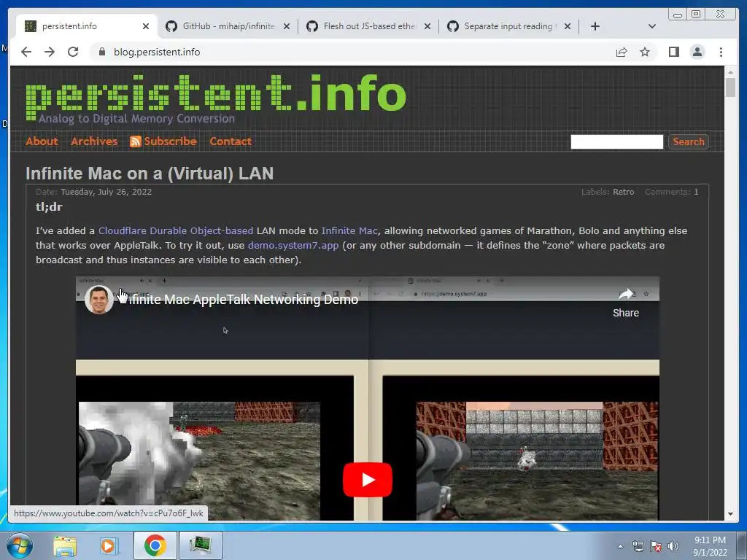
Task: Open the persistent.info logo homepage
Action: [x=215, y=97]
